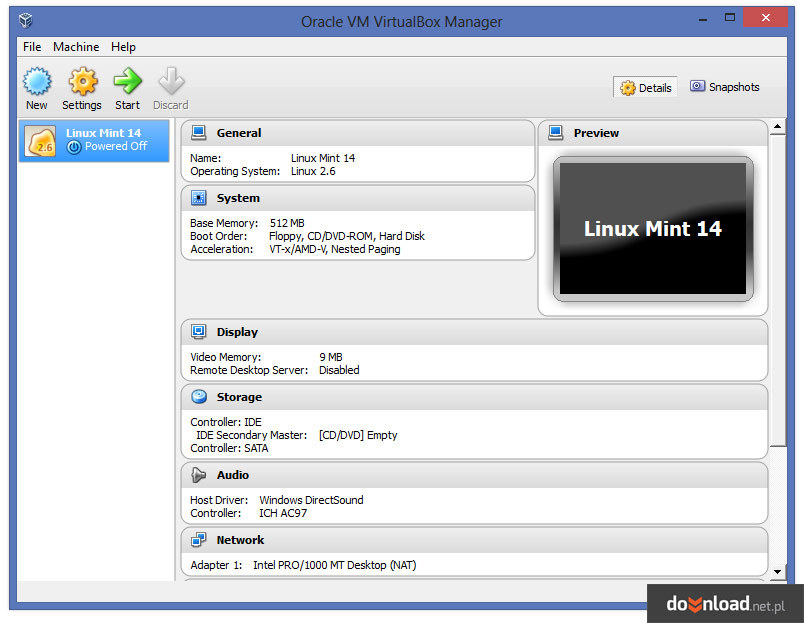The height and width of the screenshot is (623, 804).
Task: Open the General section header link
Action: 239,133
